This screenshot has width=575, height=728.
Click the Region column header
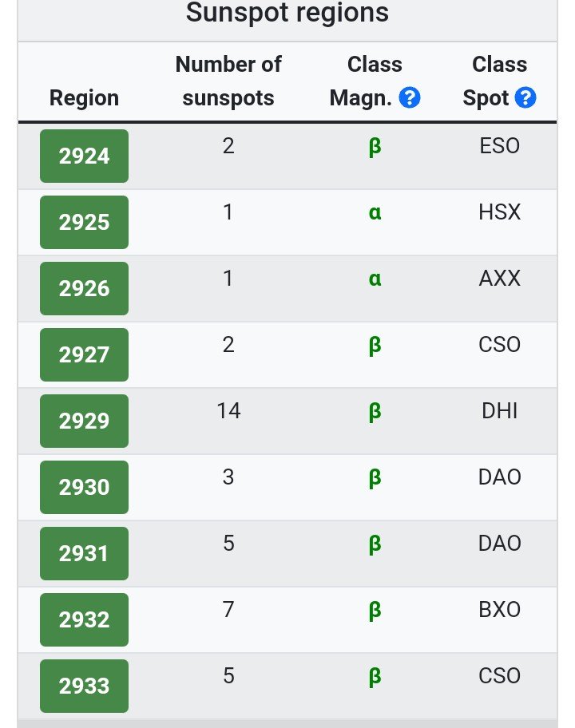tap(84, 98)
